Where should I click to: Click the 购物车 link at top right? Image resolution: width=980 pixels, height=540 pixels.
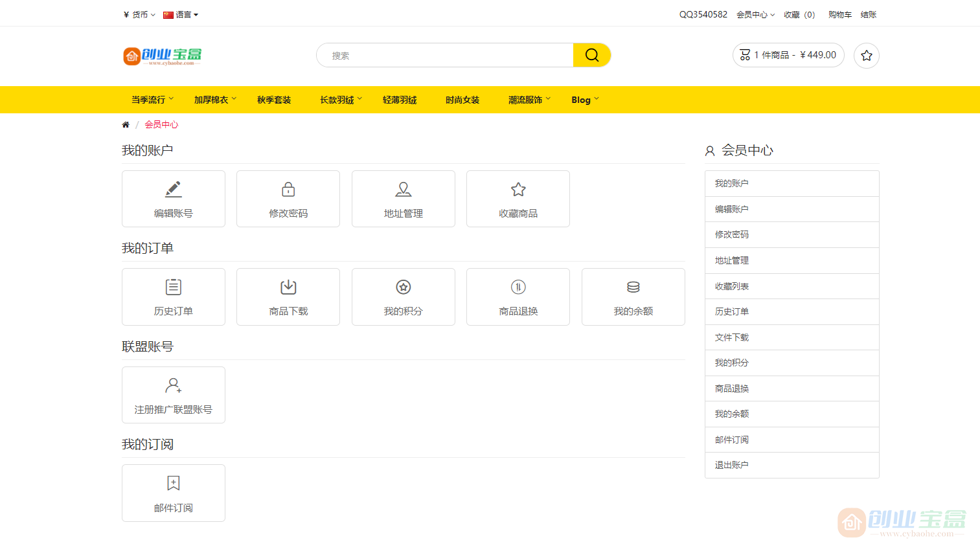(x=839, y=14)
